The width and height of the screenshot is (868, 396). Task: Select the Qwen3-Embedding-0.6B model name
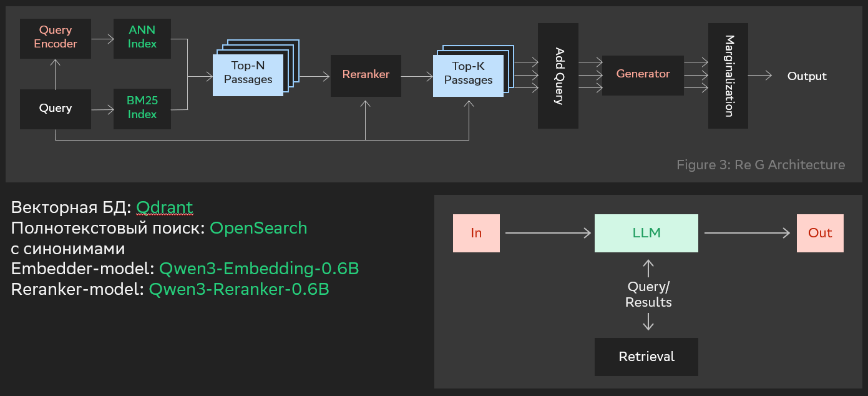[259, 269]
